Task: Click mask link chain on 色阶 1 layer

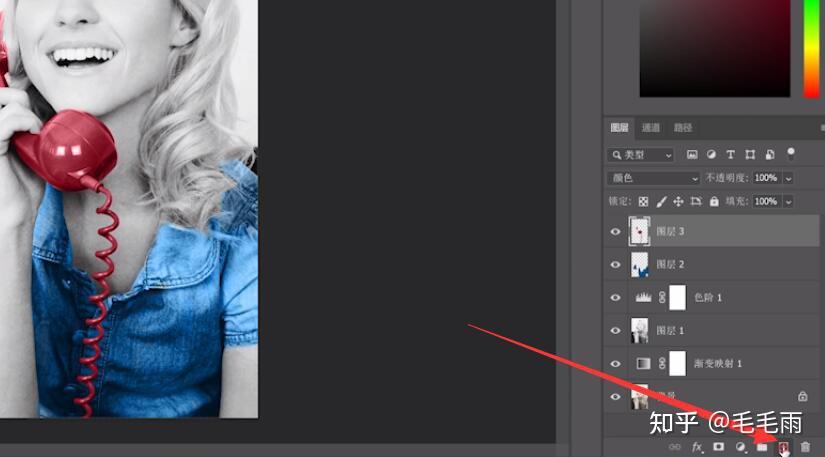Action: coord(662,298)
